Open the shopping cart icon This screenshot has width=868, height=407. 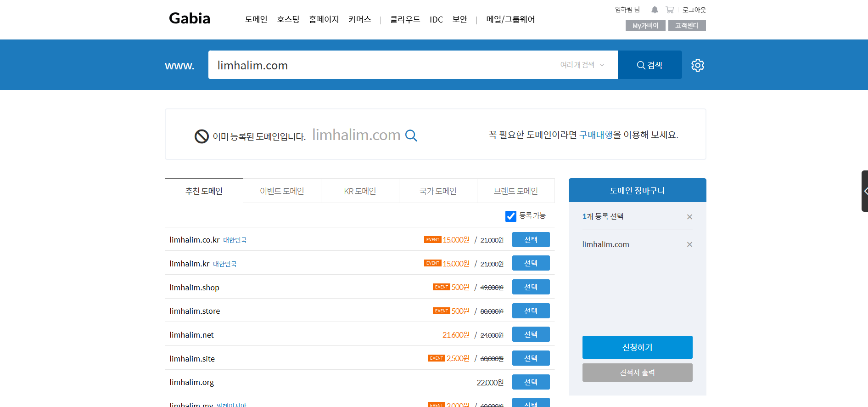coord(670,10)
